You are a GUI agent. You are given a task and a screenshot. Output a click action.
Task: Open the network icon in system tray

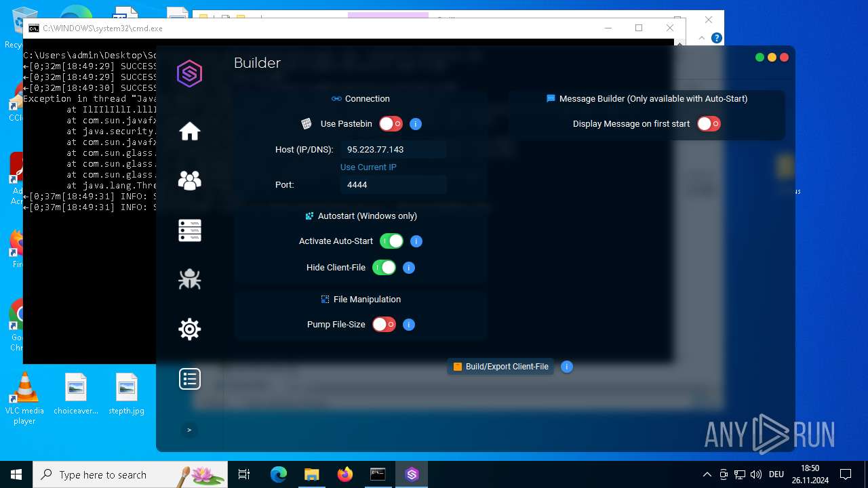tap(740, 474)
